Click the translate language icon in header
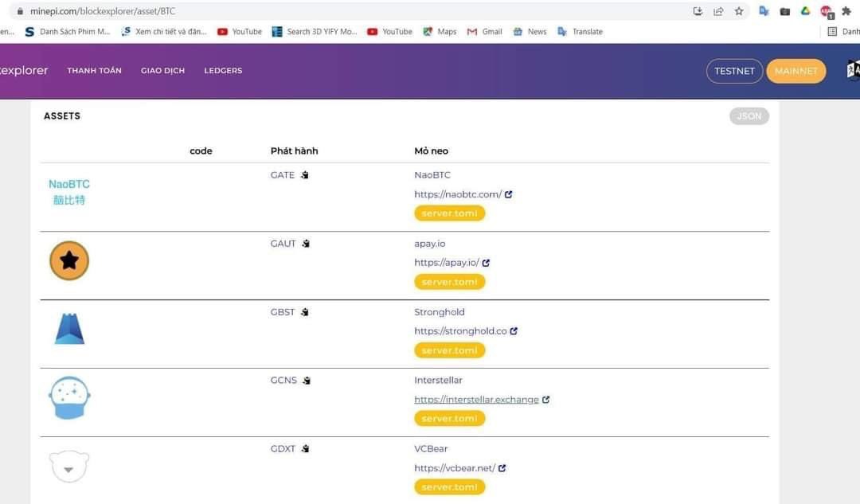The image size is (860, 504). tap(854, 70)
